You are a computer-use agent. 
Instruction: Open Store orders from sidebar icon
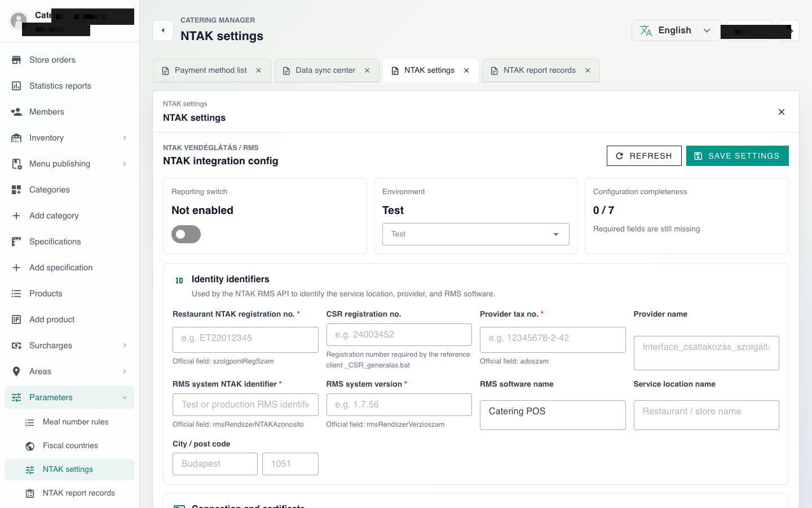click(16, 60)
